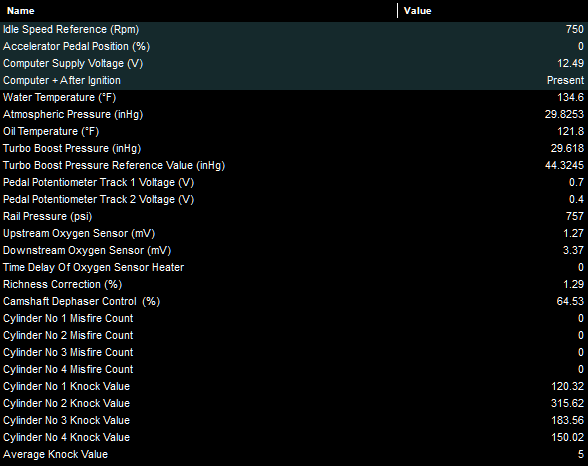Select the Average Knock Value row
The height and width of the screenshot is (466, 588).
point(294,454)
